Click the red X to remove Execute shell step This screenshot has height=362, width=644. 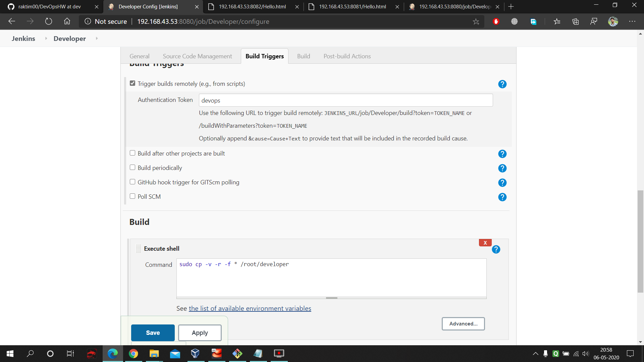[x=485, y=243]
